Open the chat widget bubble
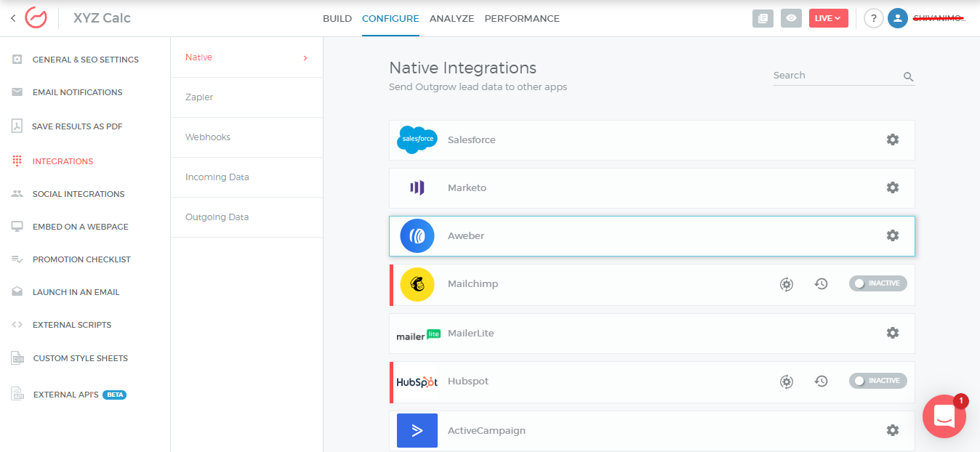 click(x=944, y=416)
